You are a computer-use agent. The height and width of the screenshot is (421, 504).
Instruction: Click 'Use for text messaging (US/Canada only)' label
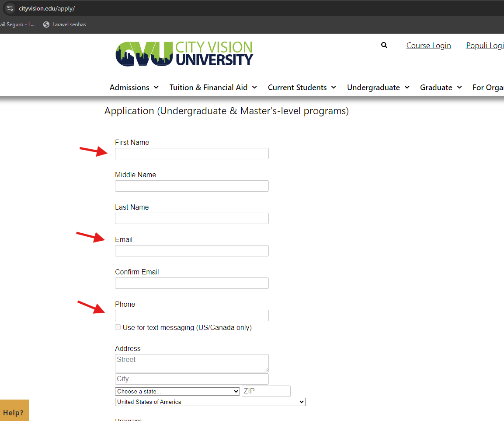pyautogui.click(x=187, y=328)
